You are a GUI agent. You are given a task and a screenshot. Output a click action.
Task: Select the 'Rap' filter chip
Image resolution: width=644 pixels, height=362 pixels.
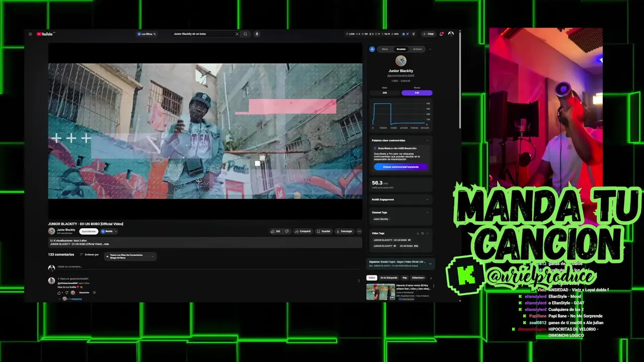pyautogui.click(x=405, y=278)
